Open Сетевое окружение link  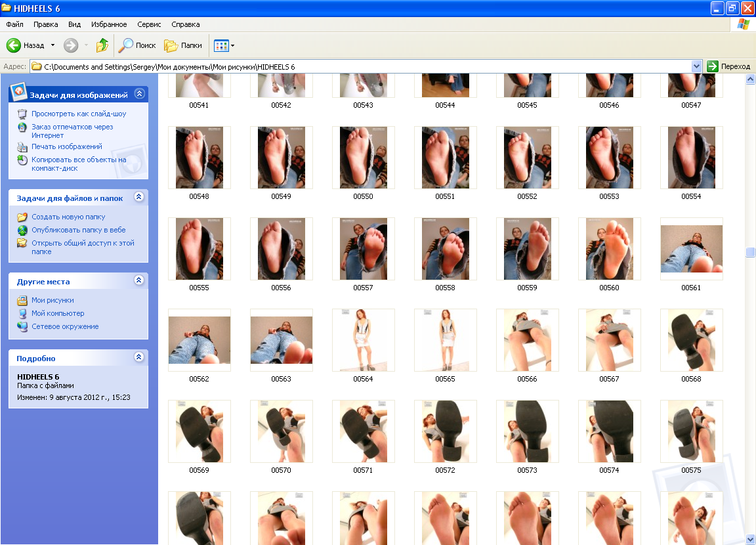[x=65, y=326]
